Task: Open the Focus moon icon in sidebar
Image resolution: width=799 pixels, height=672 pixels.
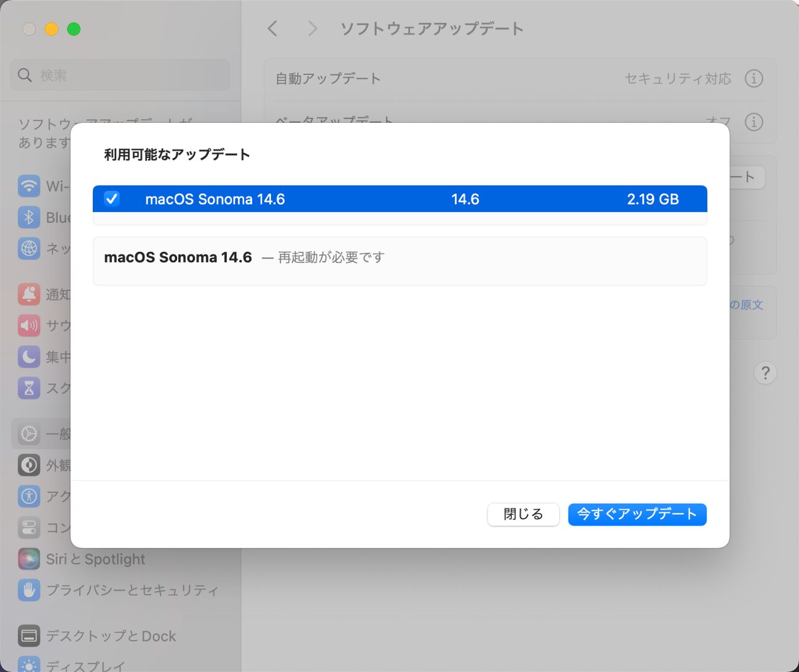Action: (29, 357)
